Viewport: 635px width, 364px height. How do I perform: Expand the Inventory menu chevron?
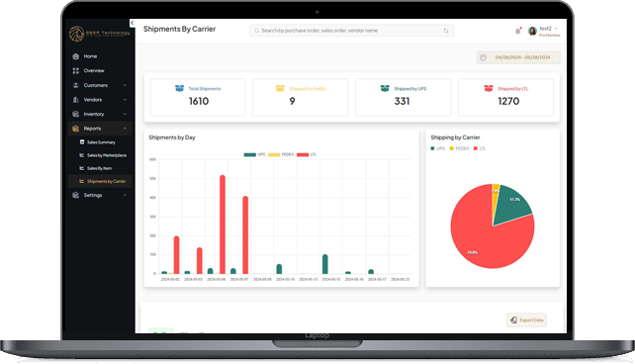coord(125,114)
